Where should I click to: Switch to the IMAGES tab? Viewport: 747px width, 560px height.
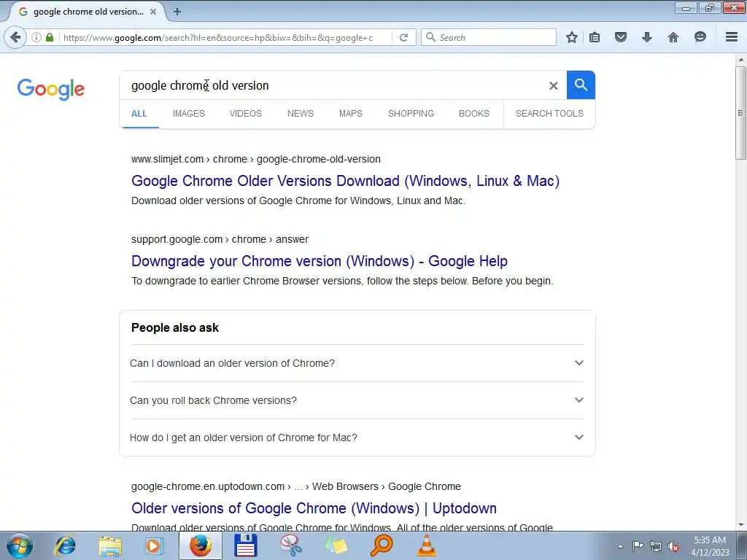[x=189, y=113]
